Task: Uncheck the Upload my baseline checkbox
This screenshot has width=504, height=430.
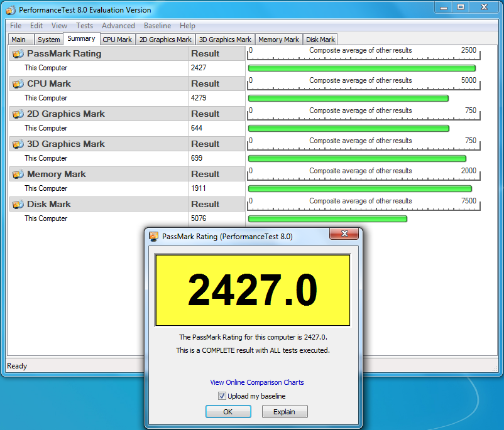Action: click(222, 396)
